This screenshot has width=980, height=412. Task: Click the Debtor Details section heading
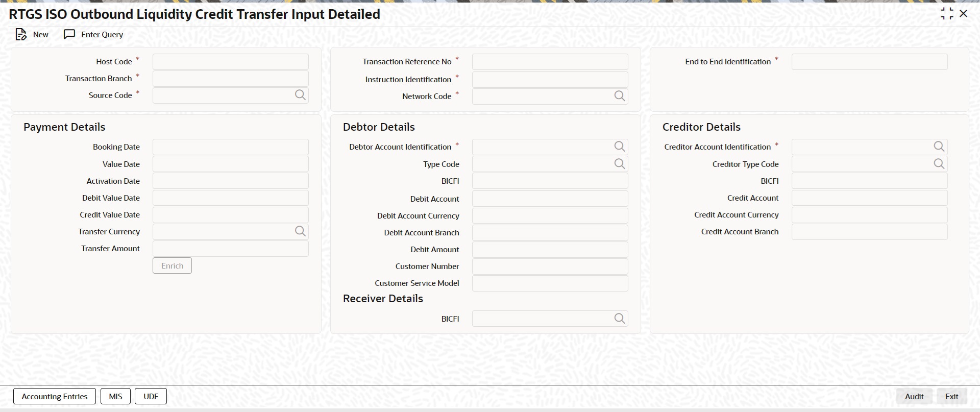point(379,127)
